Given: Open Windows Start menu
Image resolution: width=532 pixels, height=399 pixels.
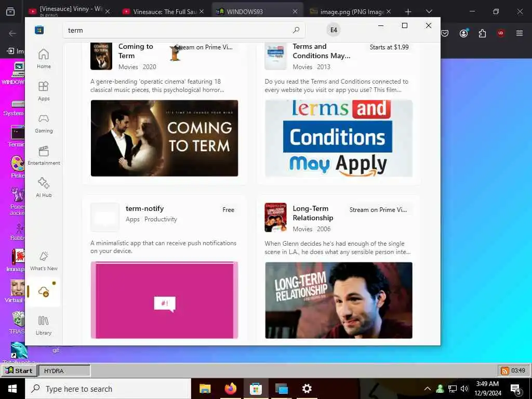Looking at the screenshot, I should pos(12,389).
